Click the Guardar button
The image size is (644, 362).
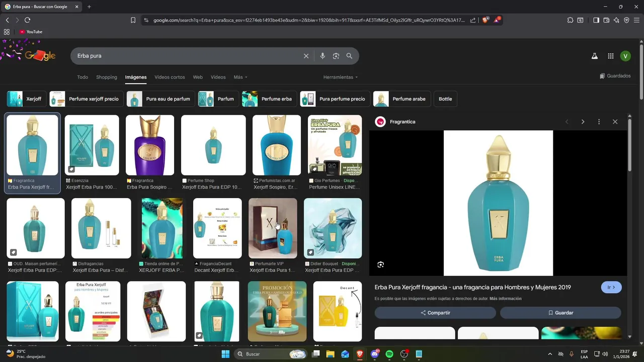pyautogui.click(x=560, y=313)
